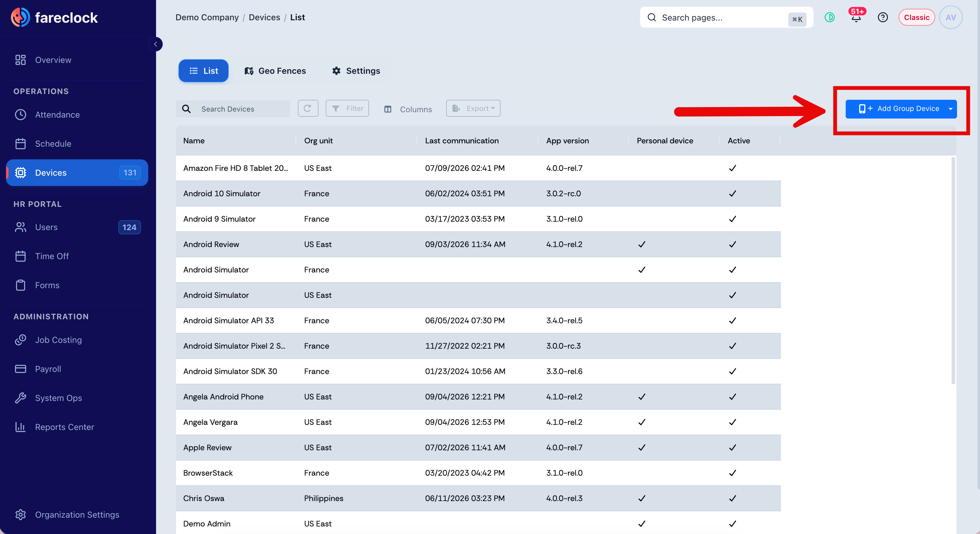This screenshot has width=980, height=534.
Task: Open Organization Settings in the sidebar
Action: (x=77, y=515)
